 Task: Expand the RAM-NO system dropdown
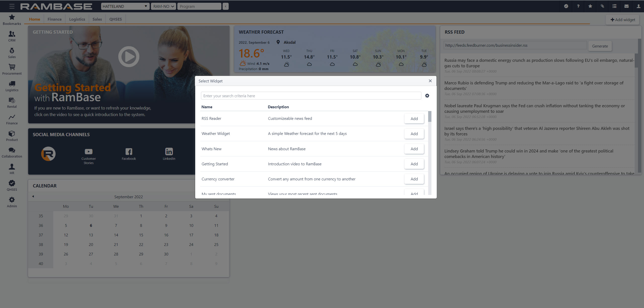click(x=163, y=6)
